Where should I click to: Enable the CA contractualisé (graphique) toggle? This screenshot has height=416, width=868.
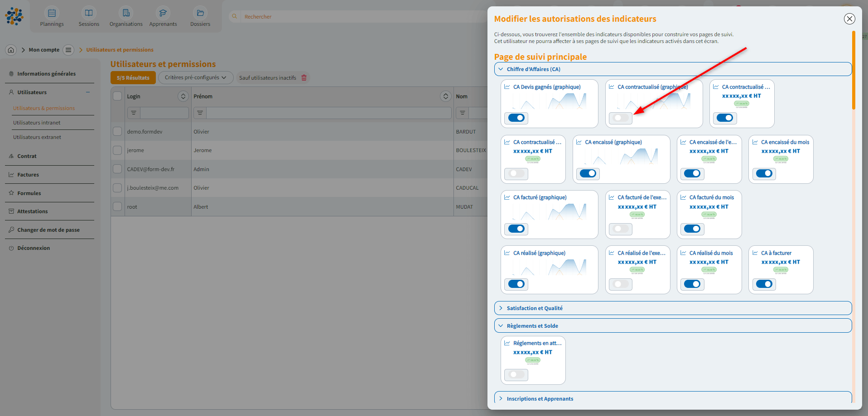pyautogui.click(x=620, y=118)
